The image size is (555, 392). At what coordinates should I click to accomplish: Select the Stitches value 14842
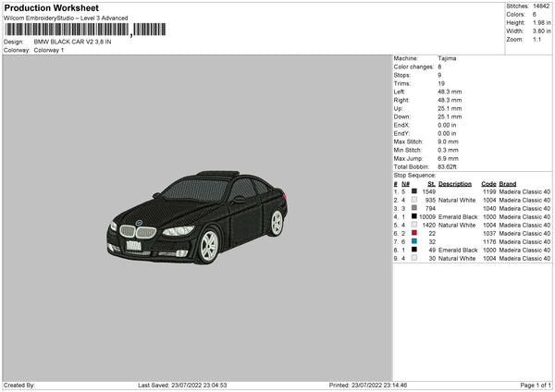click(x=541, y=6)
